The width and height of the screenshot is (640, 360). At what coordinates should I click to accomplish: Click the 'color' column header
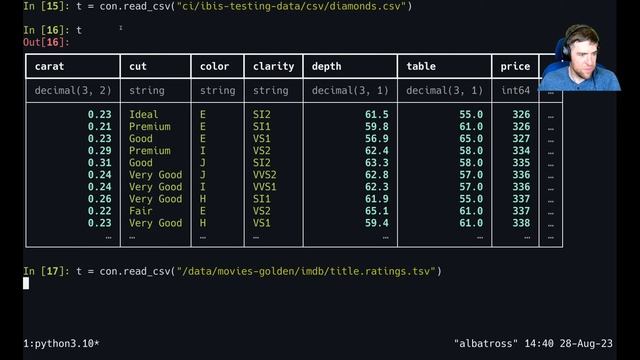click(215, 66)
